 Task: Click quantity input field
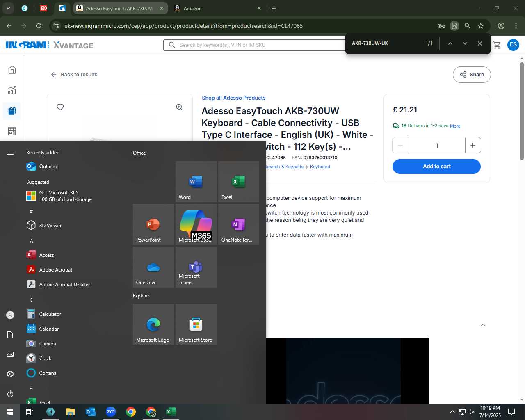click(x=436, y=145)
